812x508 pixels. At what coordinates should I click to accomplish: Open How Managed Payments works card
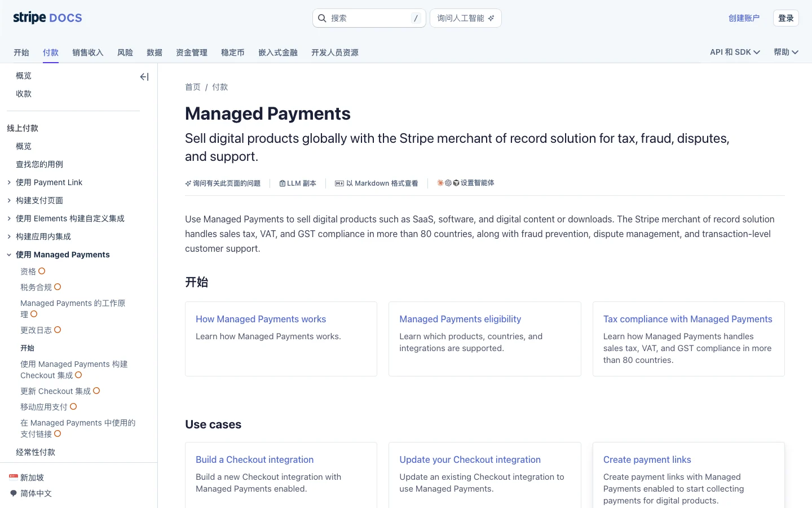(x=281, y=339)
